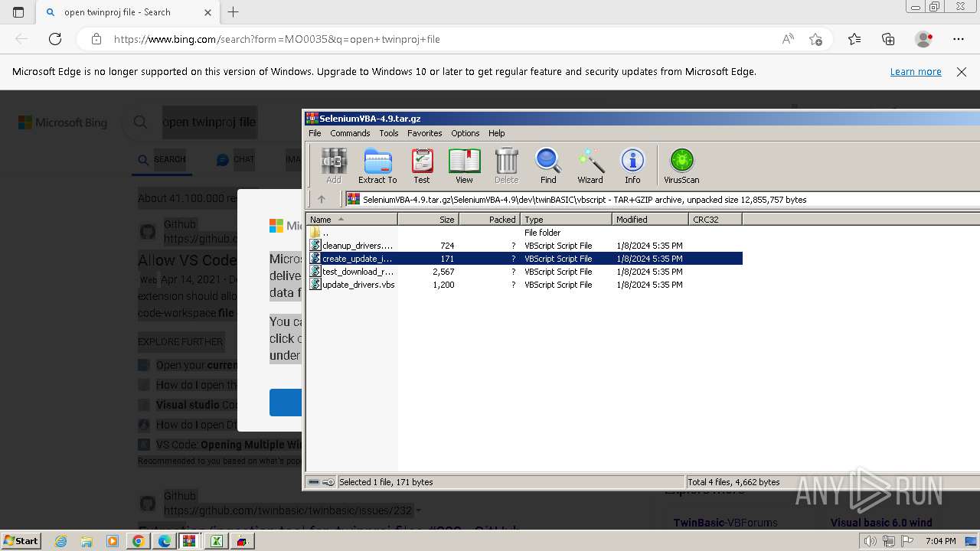
Task: Switch to the Bing SEARCH tab
Action: (162, 159)
